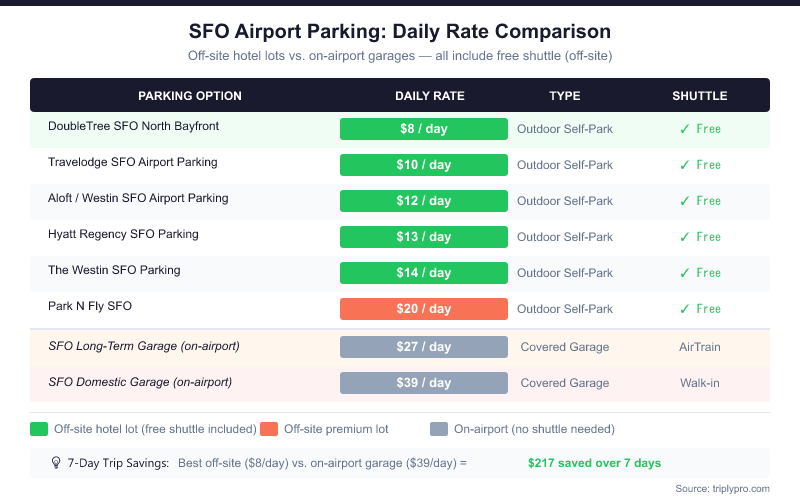Click the Daily Rate column header
Screen dimensions: 800x500
[x=430, y=96]
